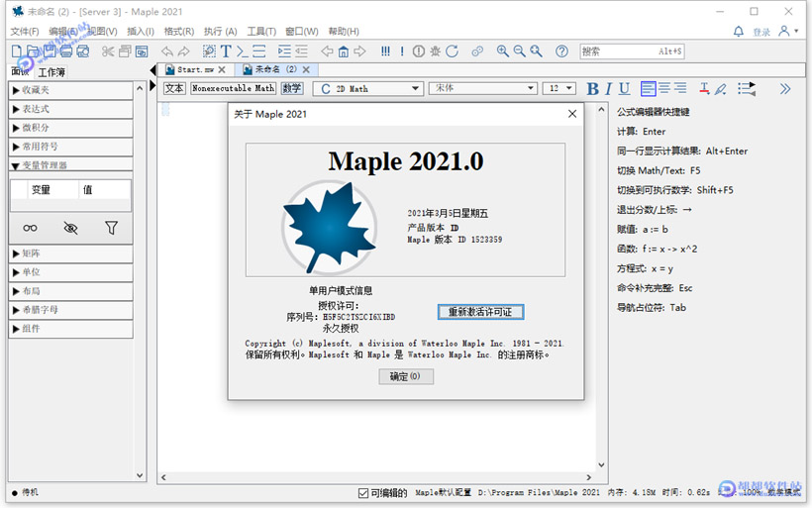
Task: Switch to the Start.mw tab
Action: 195,69
